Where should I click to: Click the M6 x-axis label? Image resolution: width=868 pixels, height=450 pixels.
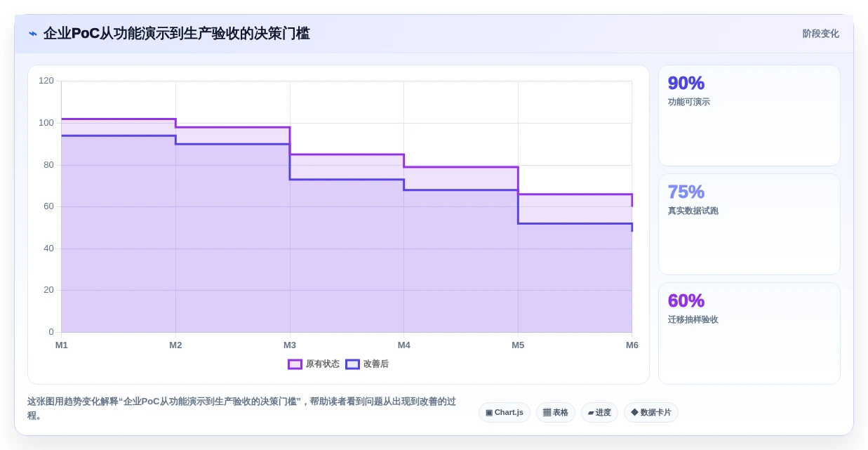click(x=632, y=345)
